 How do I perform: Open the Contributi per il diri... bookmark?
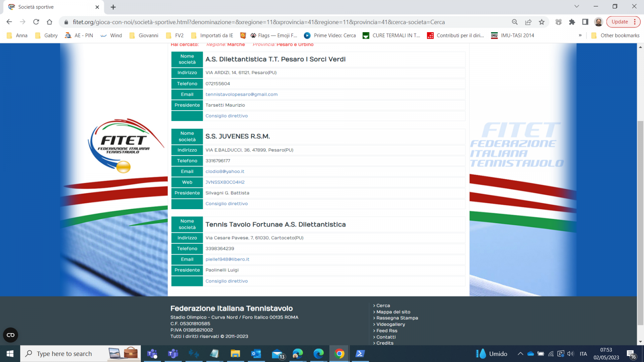456,35
